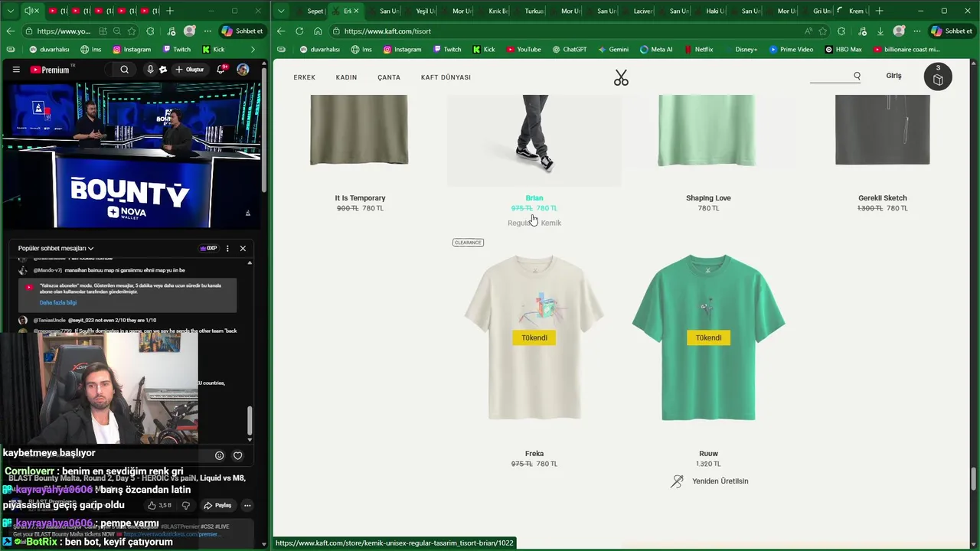Click the YouTube voice search microphone
Screen dimensions: 980x551
point(150,70)
